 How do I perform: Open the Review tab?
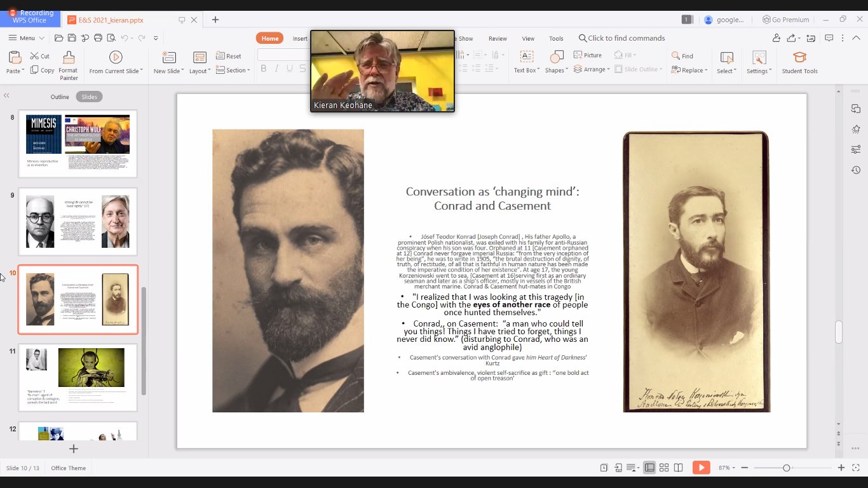point(498,38)
